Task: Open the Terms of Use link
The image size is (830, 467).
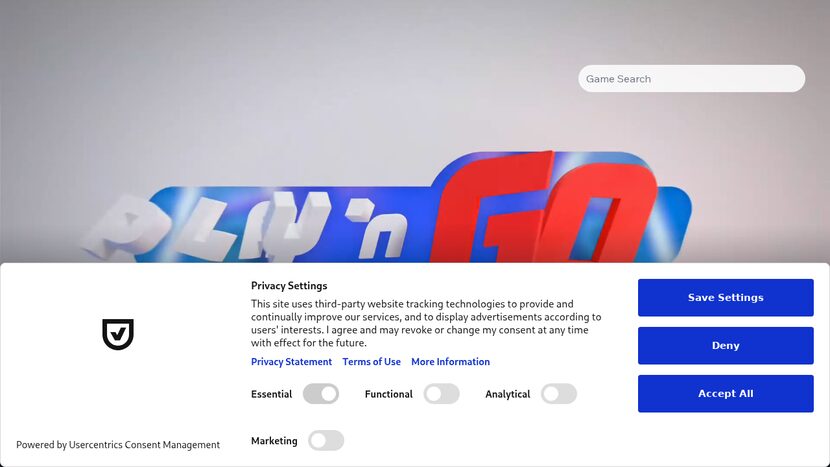Action: point(372,362)
